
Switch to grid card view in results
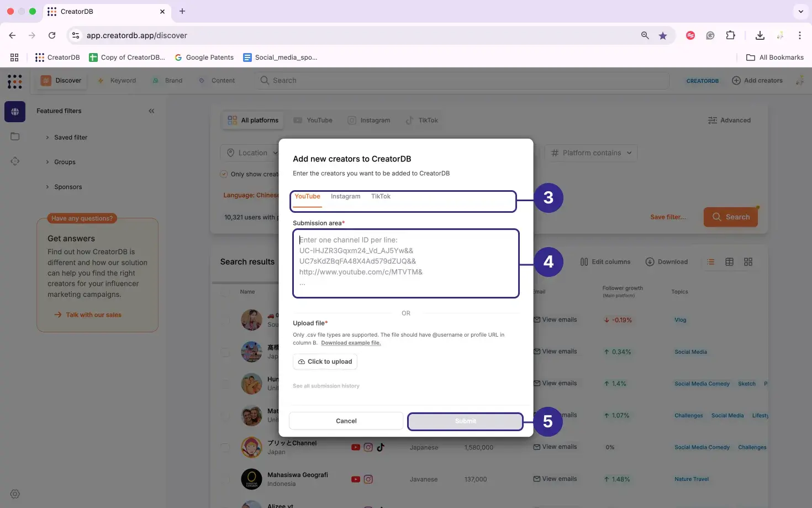[x=748, y=262]
